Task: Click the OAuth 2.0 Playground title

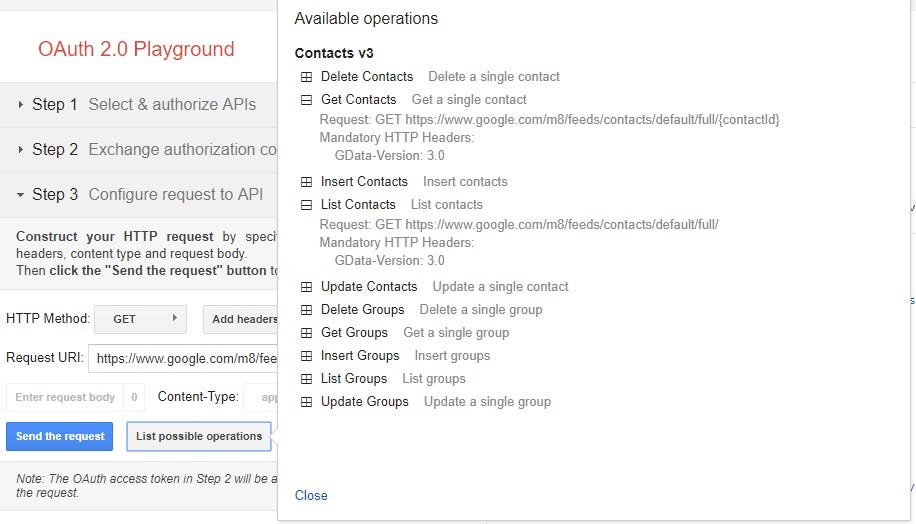Action: click(x=136, y=49)
